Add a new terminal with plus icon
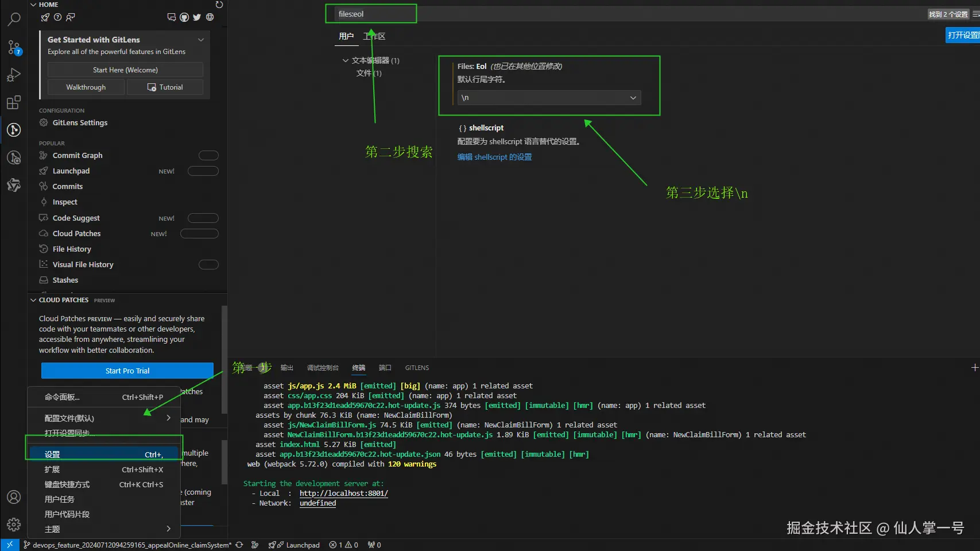The image size is (980, 551). click(974, 368)
